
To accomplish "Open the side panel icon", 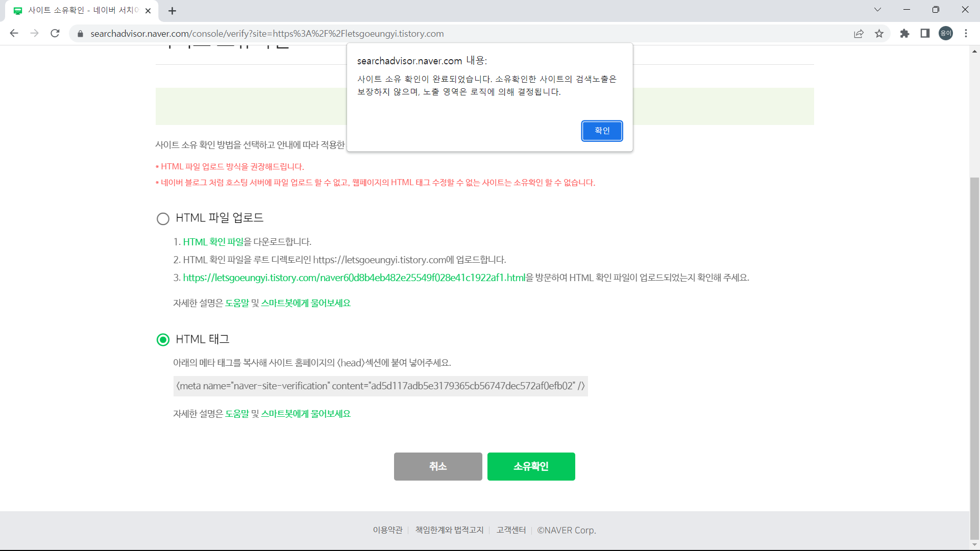I will [925, 34].
